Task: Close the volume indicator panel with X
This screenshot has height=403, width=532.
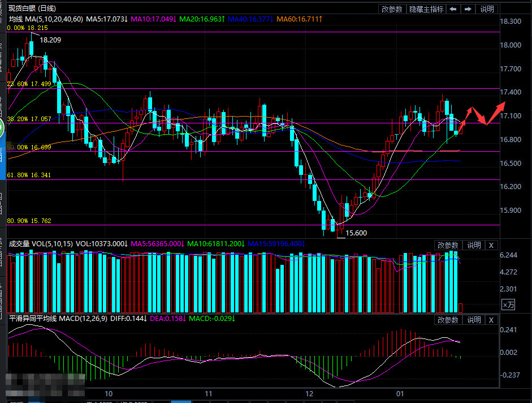Action: click(x=491, y=245)
